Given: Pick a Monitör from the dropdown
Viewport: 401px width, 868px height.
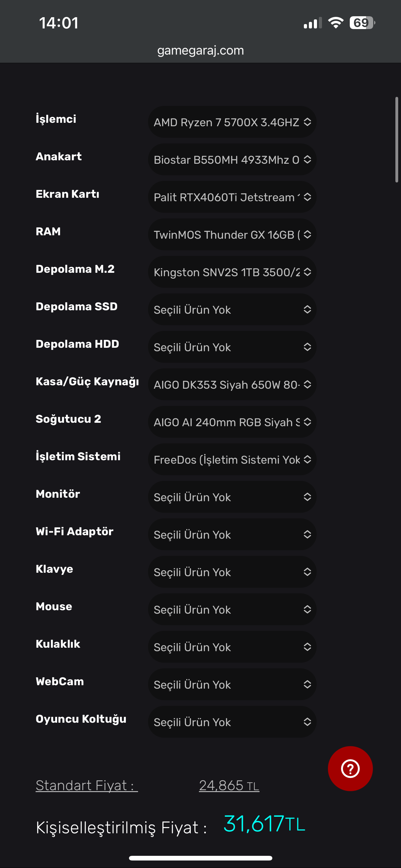Looking at the screenshot, I should [232, 497].
